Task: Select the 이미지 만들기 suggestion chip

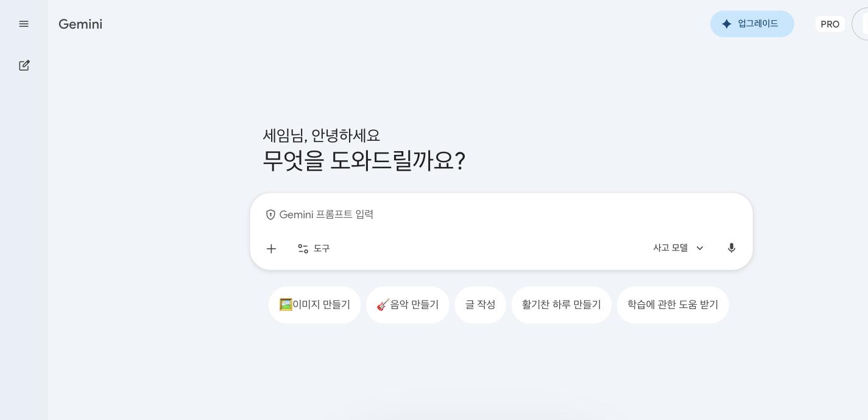Action: click(x=315, y=305)
